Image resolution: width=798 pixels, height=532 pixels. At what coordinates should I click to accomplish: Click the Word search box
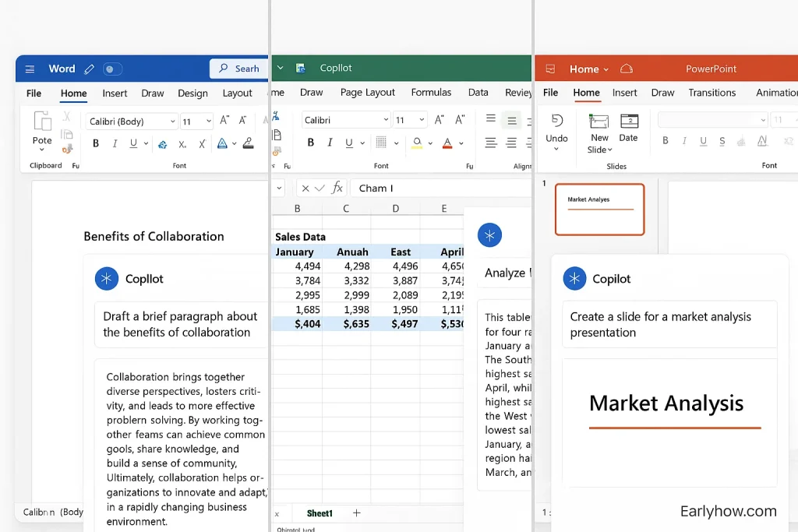click(238, 69)
